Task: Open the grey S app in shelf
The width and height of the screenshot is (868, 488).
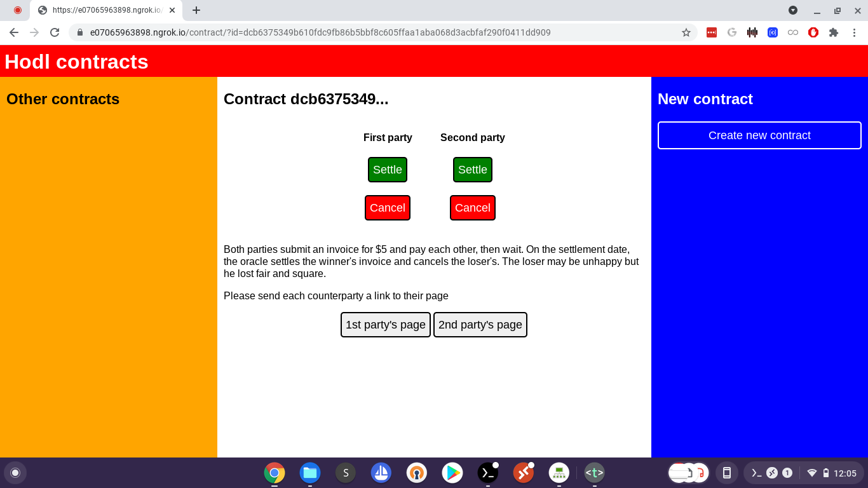Action: coord(346,473)
